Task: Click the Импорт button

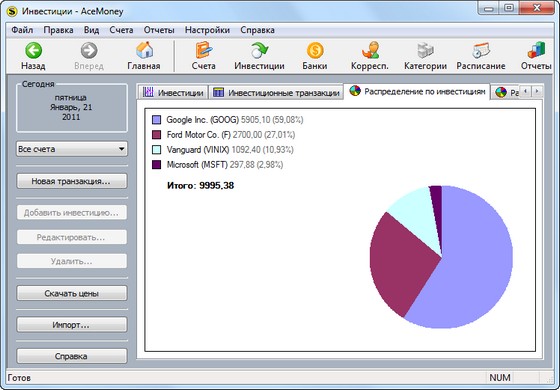Action: (x=72, y=325)
